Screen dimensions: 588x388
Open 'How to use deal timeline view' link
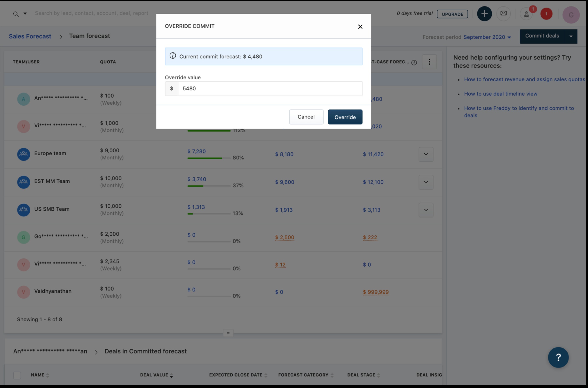pyautogui.click(x=501, y=94)
